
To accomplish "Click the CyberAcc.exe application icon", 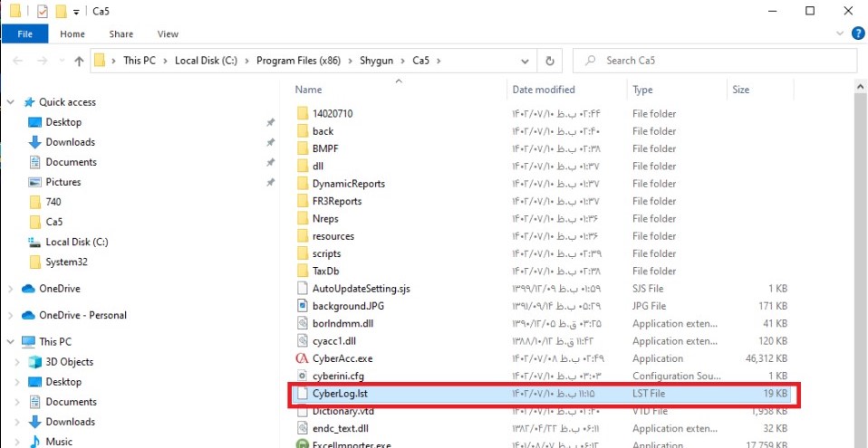I will (x=304, y=358).
